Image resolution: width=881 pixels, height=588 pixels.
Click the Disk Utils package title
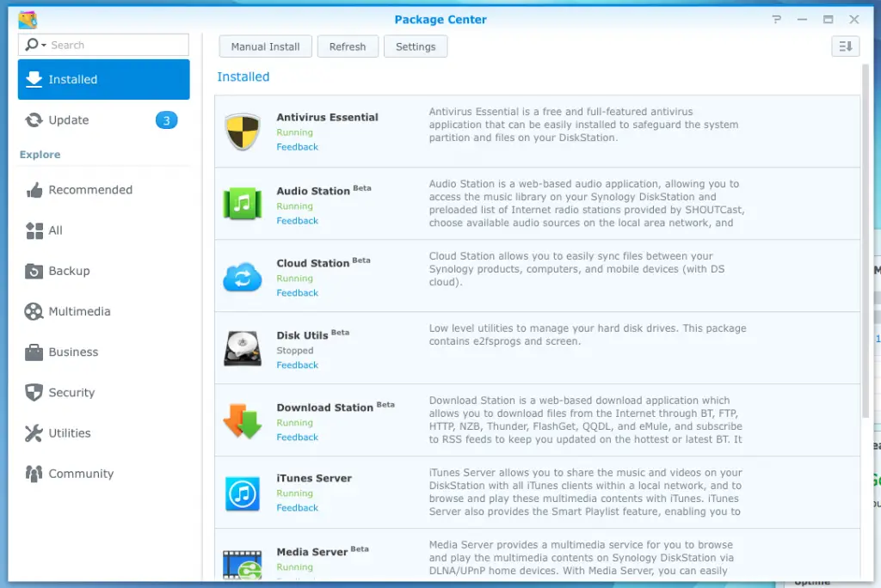tap(302, 335)
